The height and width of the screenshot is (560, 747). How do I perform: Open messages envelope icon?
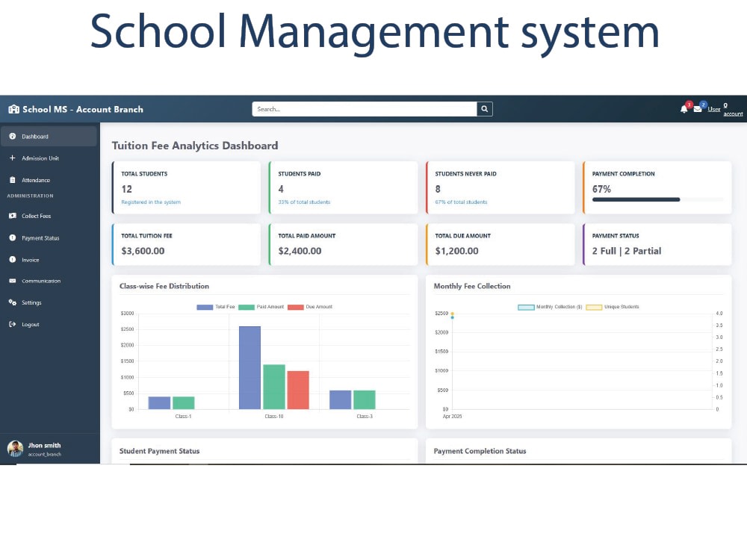[x=698, y=109]
